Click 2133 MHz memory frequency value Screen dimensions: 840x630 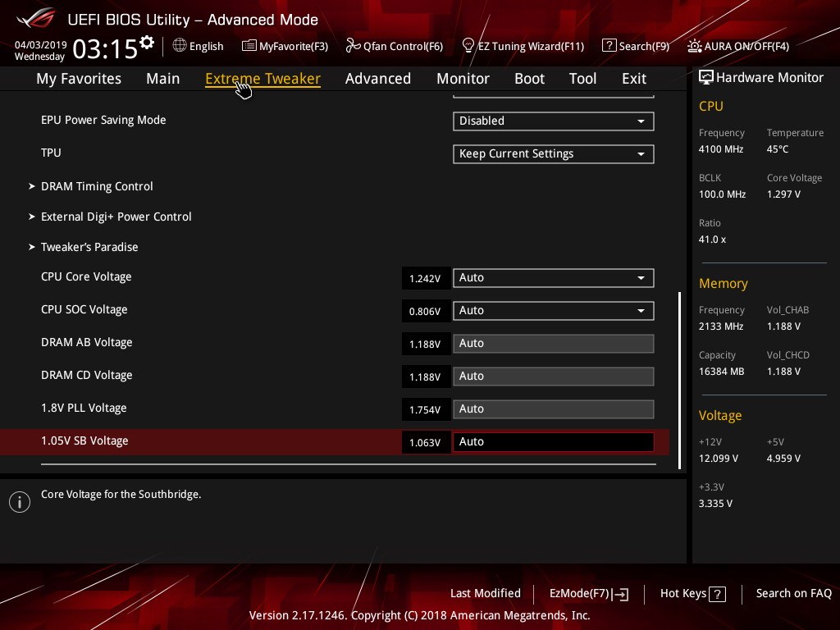pos(721,326)
